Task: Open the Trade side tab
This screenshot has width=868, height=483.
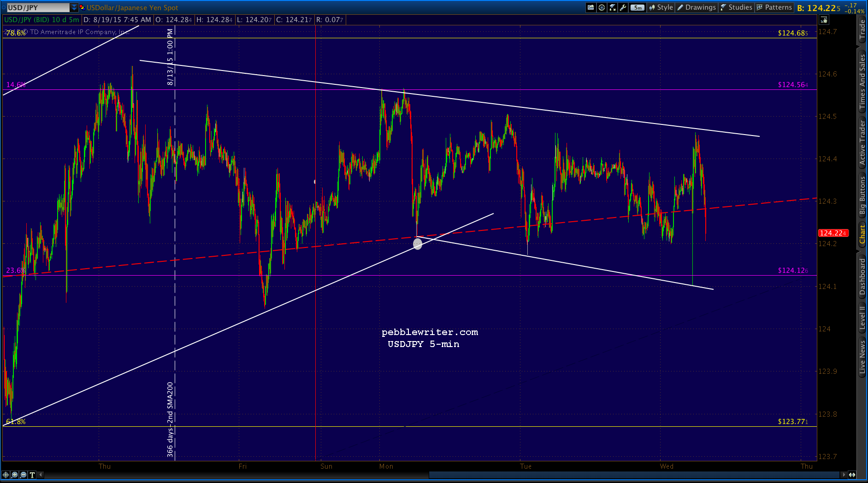Action: [862, 29]
